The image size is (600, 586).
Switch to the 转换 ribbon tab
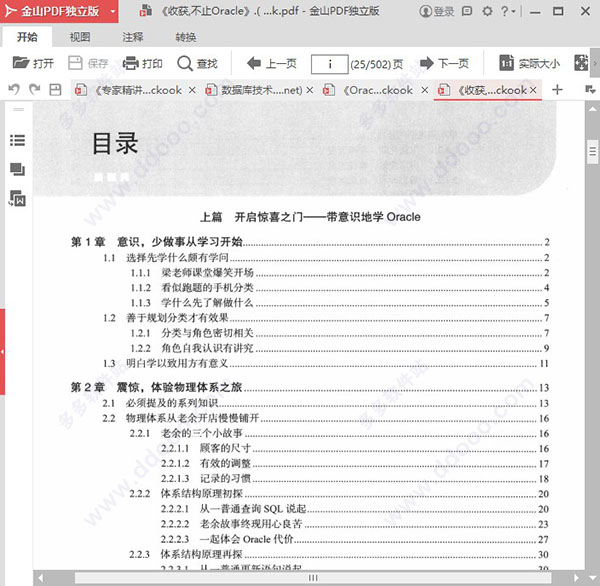(x=186, y=37)
